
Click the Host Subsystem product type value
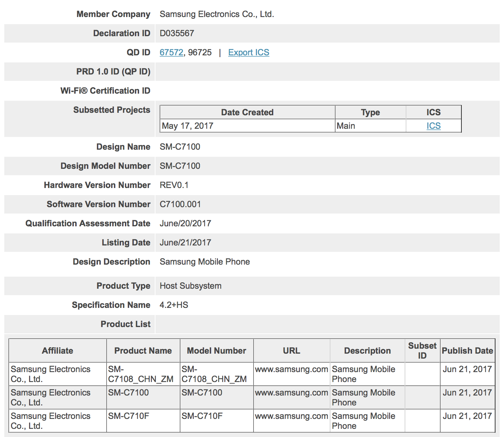(x=190, y=286)
